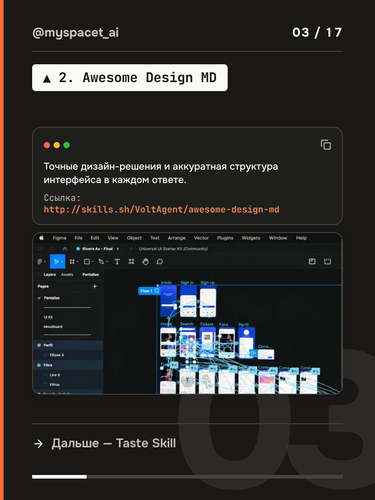Click the copy icon in the info card
The height and width of the screenshot is (500, 375).
point(326,145)
